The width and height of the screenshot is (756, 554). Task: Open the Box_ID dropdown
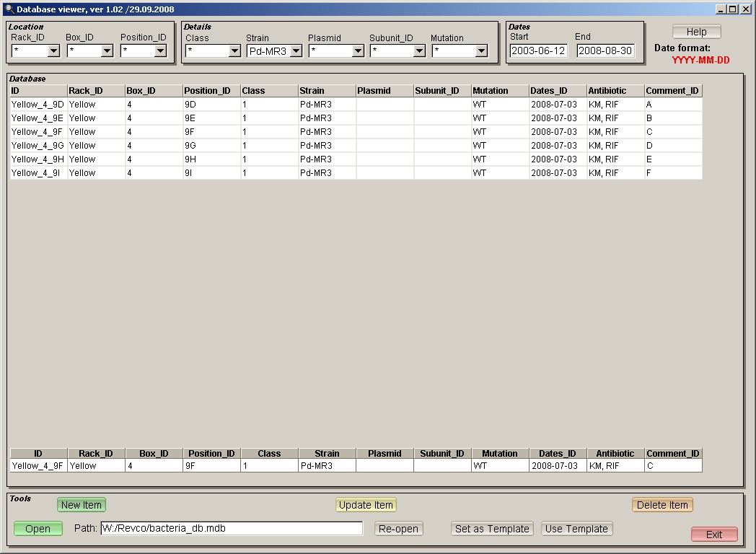click(x=107, y=50)
